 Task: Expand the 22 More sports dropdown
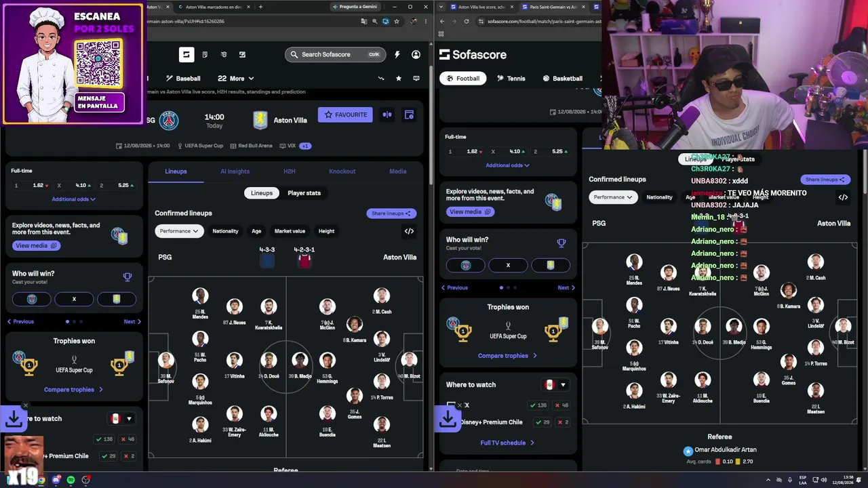point(236,79)
